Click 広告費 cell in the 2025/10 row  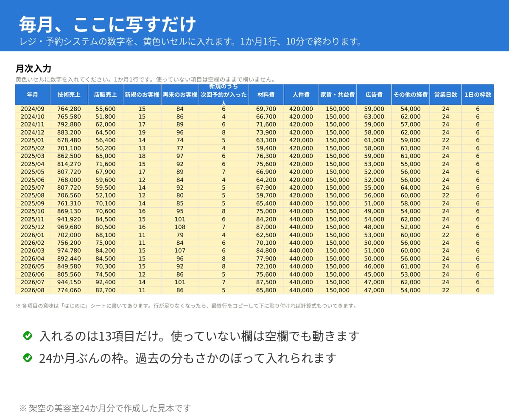[374, 211]
